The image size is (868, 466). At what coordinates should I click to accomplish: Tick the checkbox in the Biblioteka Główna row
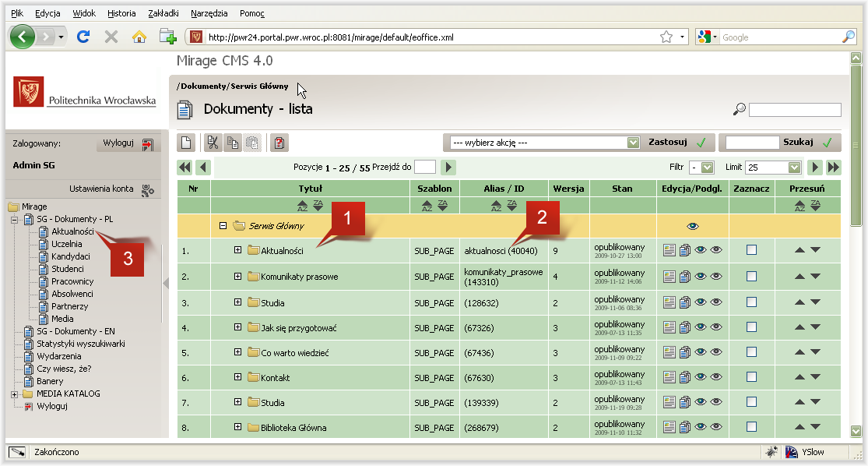point(751,427)
